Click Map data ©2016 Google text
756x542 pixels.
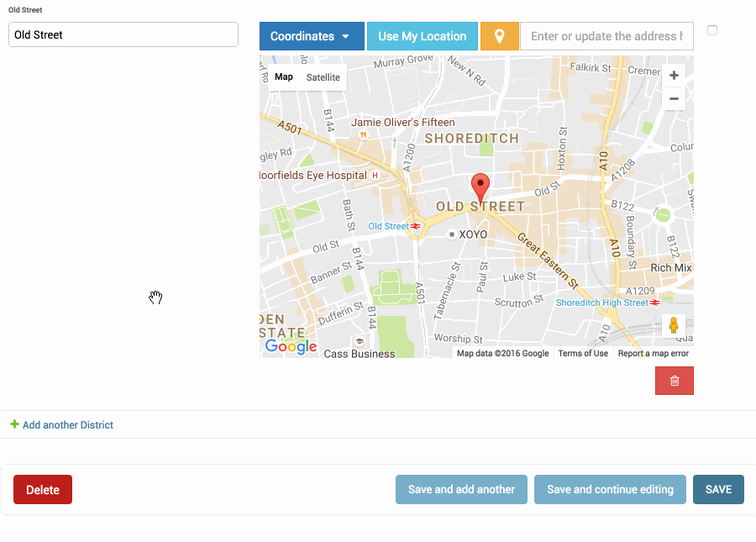pos(503,354)
